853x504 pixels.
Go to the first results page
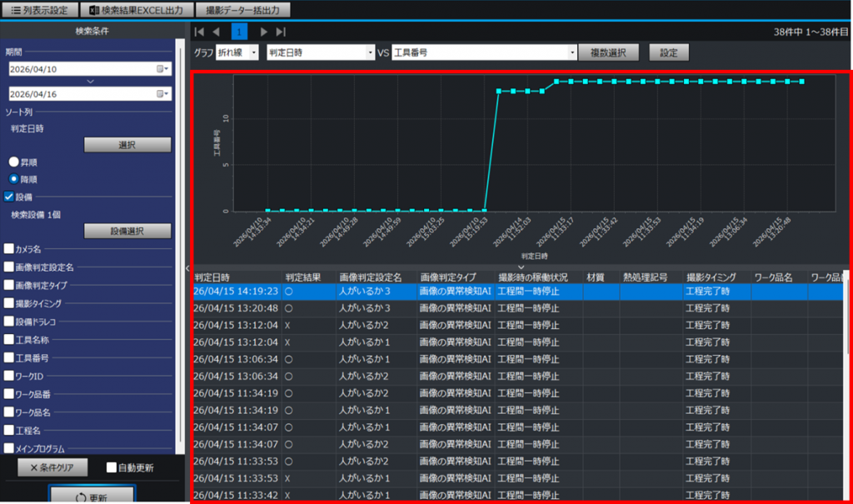click(x=199, y=32)
